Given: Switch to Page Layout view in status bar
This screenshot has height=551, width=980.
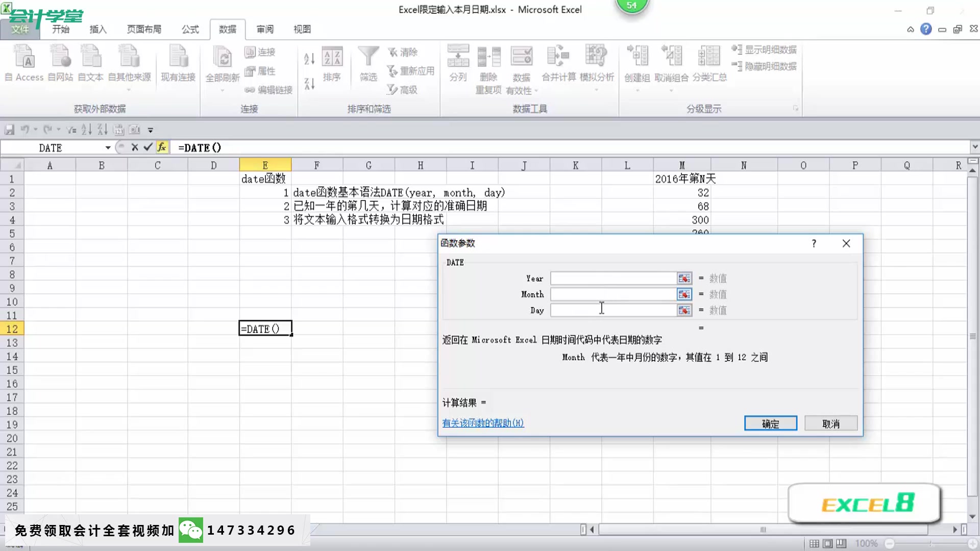Looking at the screenshot, I should [x=828, y=543].
